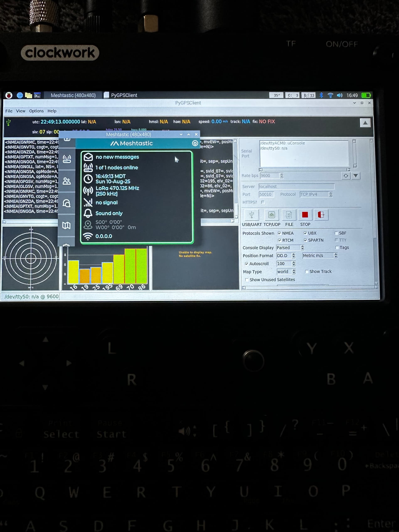This screenshot has width=399, height=532.
Task: Expand serial settings with the down-triangle button
Action: click(x=356, y=176)
